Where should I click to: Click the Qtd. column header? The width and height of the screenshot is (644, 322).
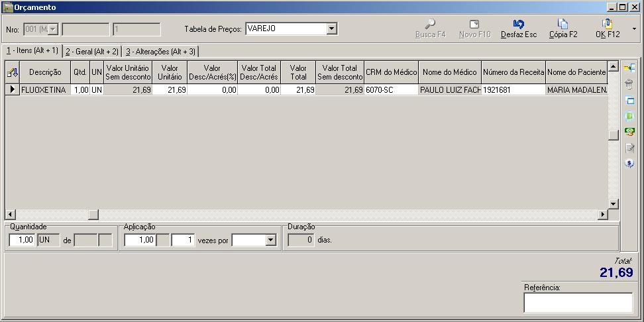tap(80, 73)
